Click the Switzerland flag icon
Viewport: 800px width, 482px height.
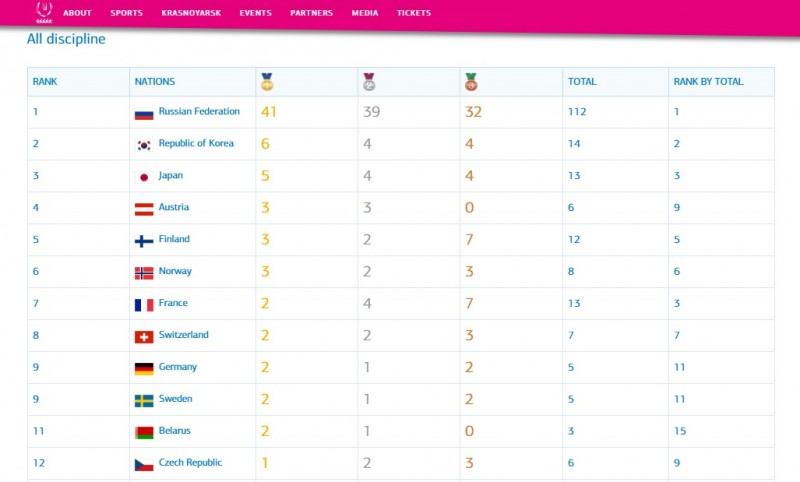(x=144, y=337)
